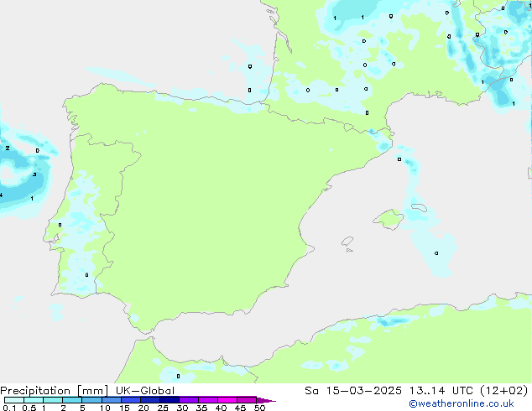Click the Menorca island outline
This screenshot has height=411, width=532.
(420, 207)
